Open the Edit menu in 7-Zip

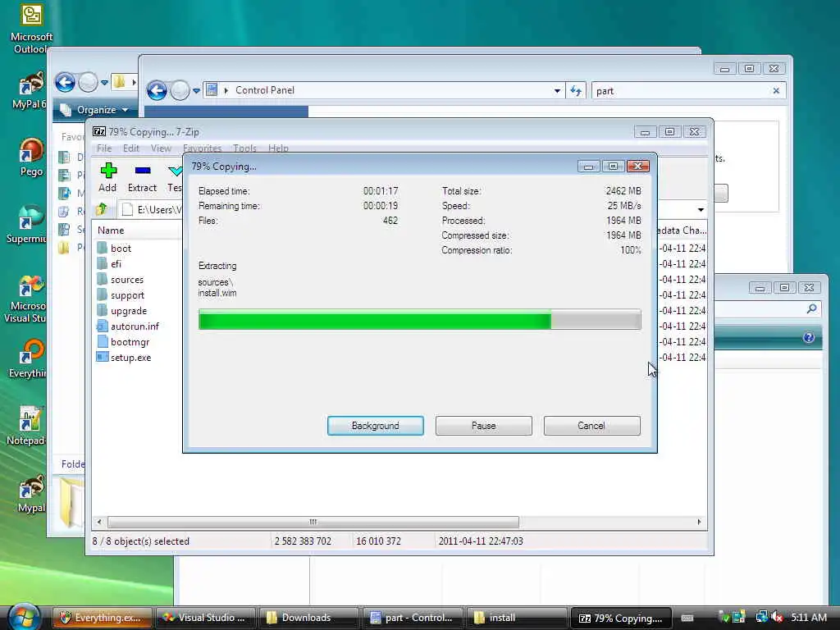click(130, 148)
